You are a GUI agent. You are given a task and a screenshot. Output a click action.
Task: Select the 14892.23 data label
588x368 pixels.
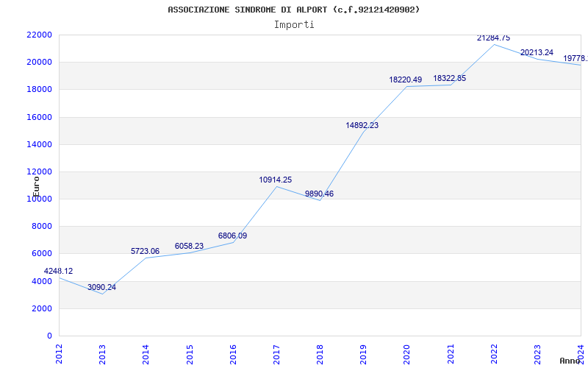pyautogui.click(x=362, y=125)
